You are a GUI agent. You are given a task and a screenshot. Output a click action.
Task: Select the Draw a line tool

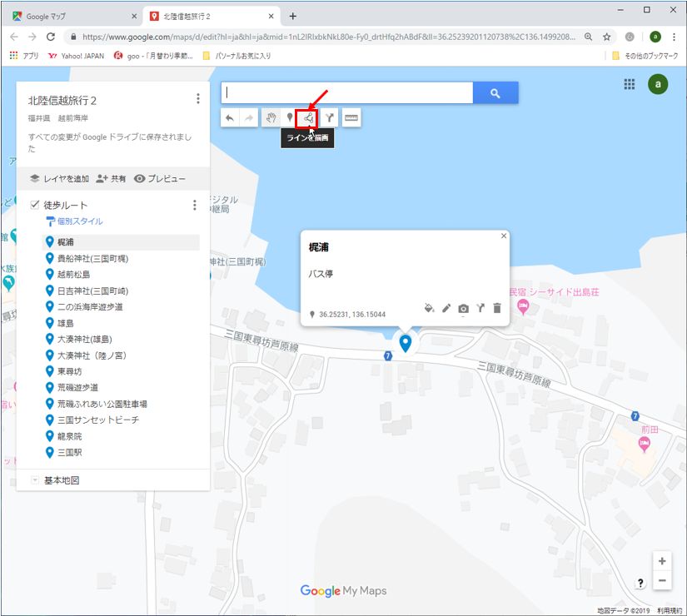point(307,119)
